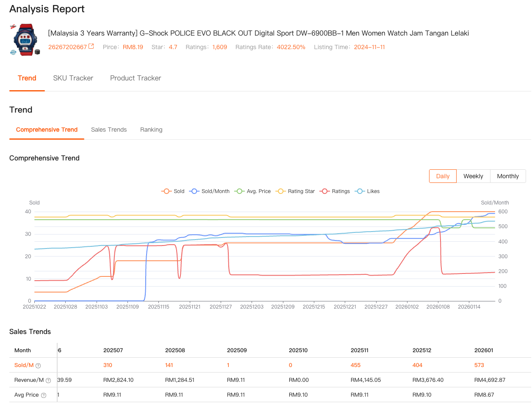Click the Avg Price help icon

(x=43, y=395)
